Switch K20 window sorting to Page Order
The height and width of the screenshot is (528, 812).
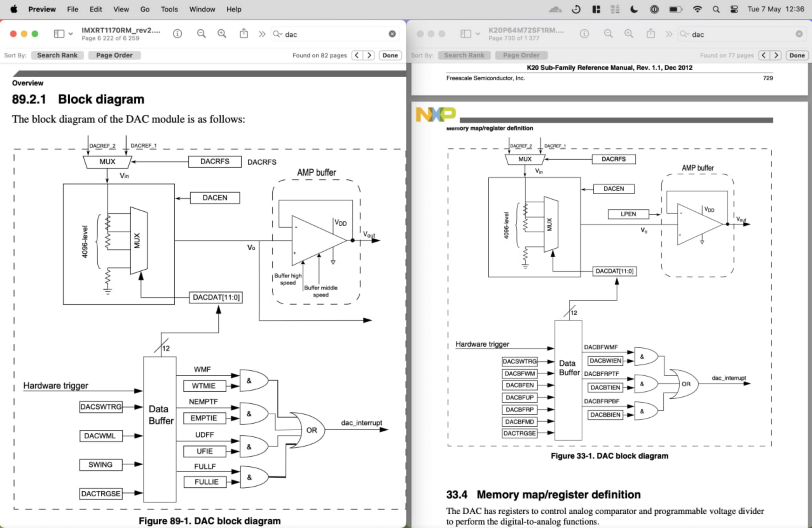[521, 55]
